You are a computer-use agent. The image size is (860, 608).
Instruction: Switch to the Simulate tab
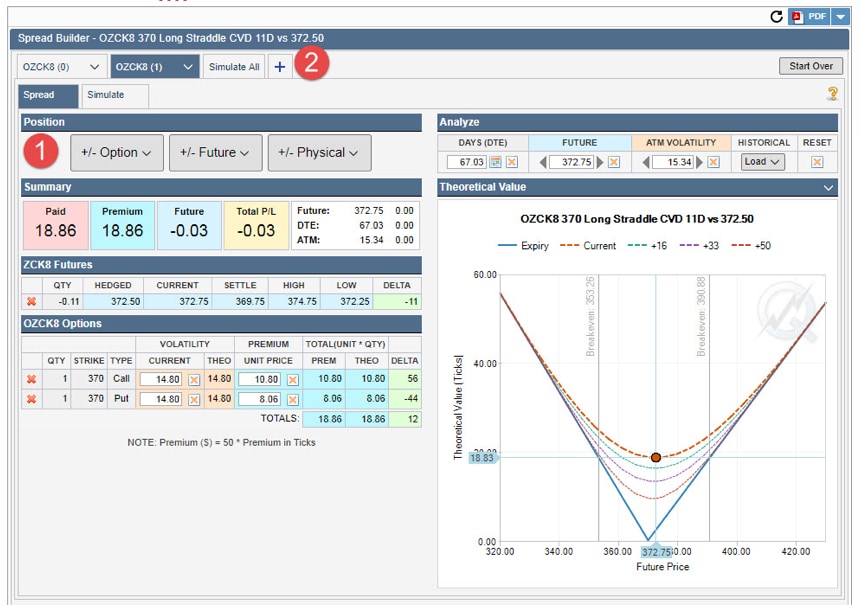pos(106,95)
